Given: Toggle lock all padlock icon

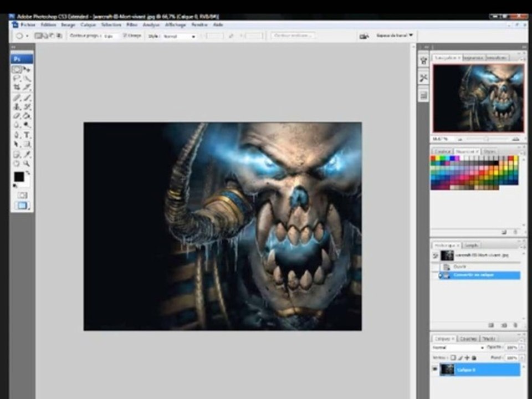Looking at the screenshot, I should (474, 357).
